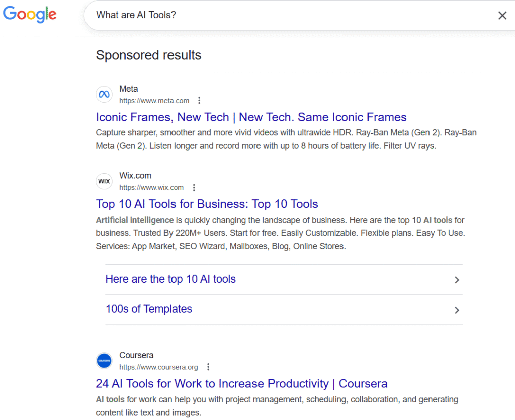Click the Google logo
Image resolution: width=515 pixels, height=420 pixels.
click(x=29, y=14)
